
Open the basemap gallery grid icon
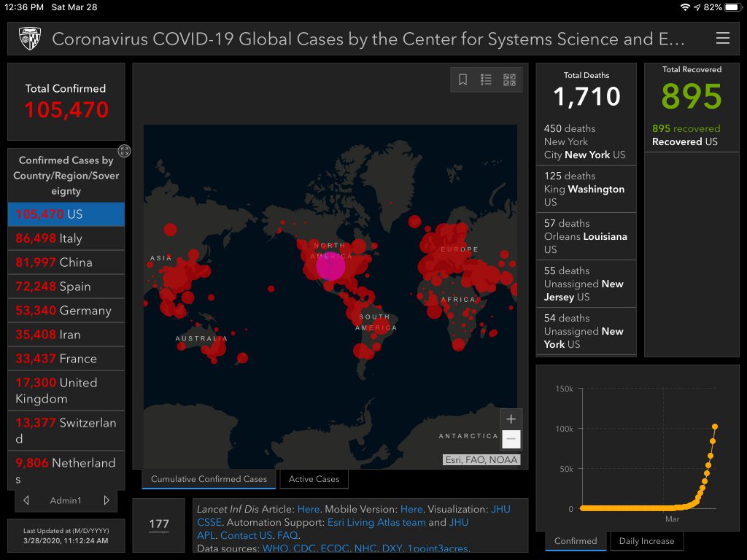(x=509, y=79)
